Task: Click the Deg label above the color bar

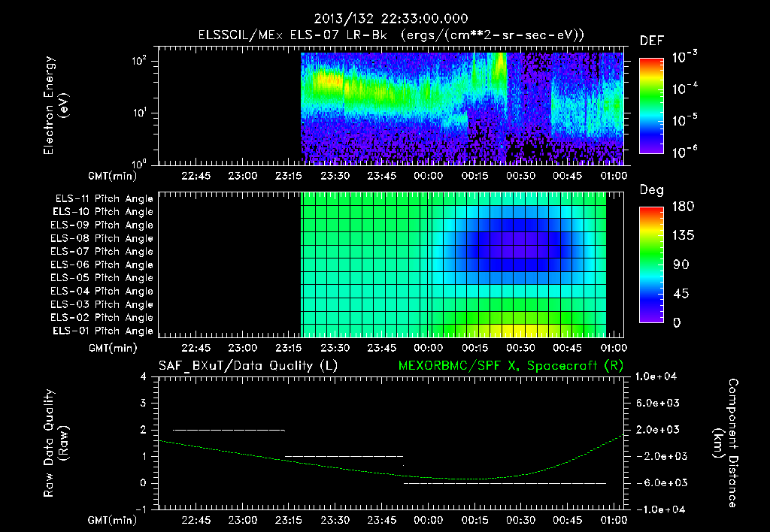Action: [652, 190]
